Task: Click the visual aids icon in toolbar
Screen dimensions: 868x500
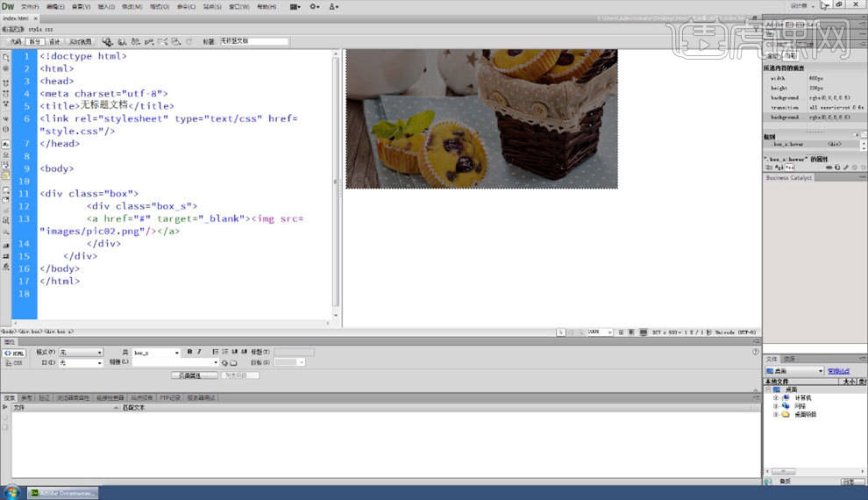Action: coord(176,41)
